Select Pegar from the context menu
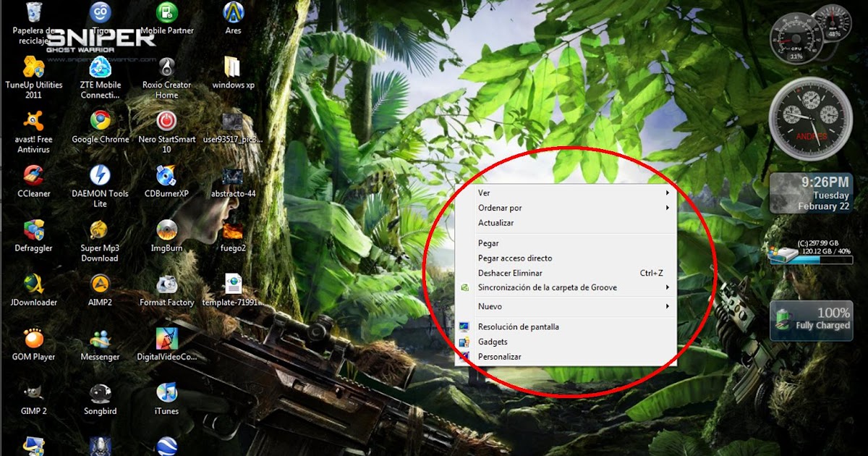868x456 pixels. click(x=566, y=243)
